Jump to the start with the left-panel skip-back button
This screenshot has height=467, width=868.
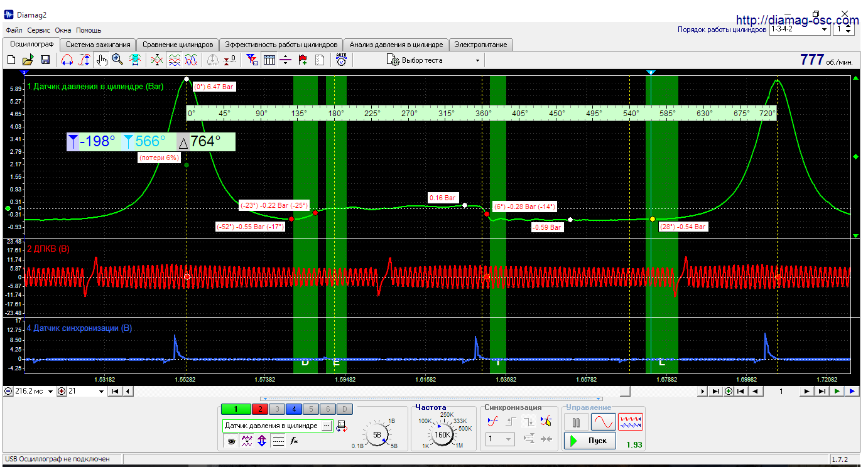point(115,391)
